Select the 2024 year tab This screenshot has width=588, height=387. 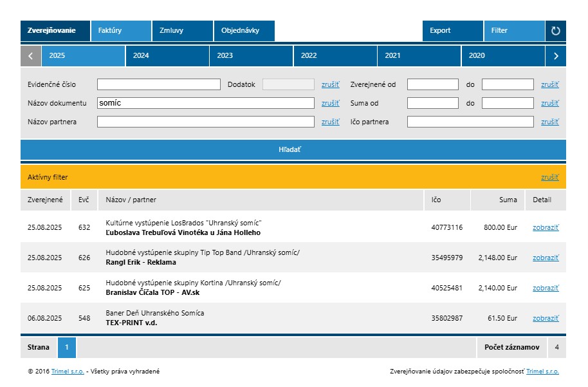167,56
